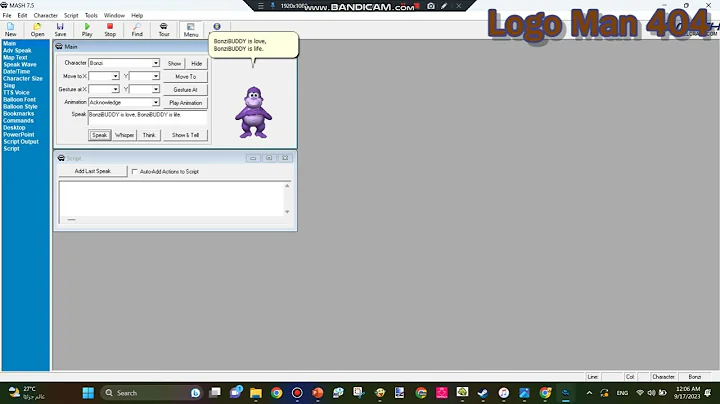Select Sing in the sidebar
This screenshot has width=720, height=404.
9,85
